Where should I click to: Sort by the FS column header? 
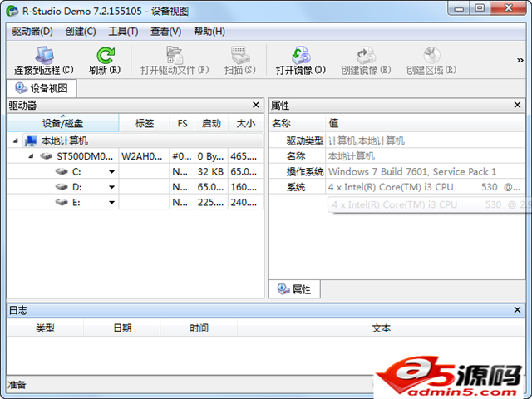(x=182, y=123)
